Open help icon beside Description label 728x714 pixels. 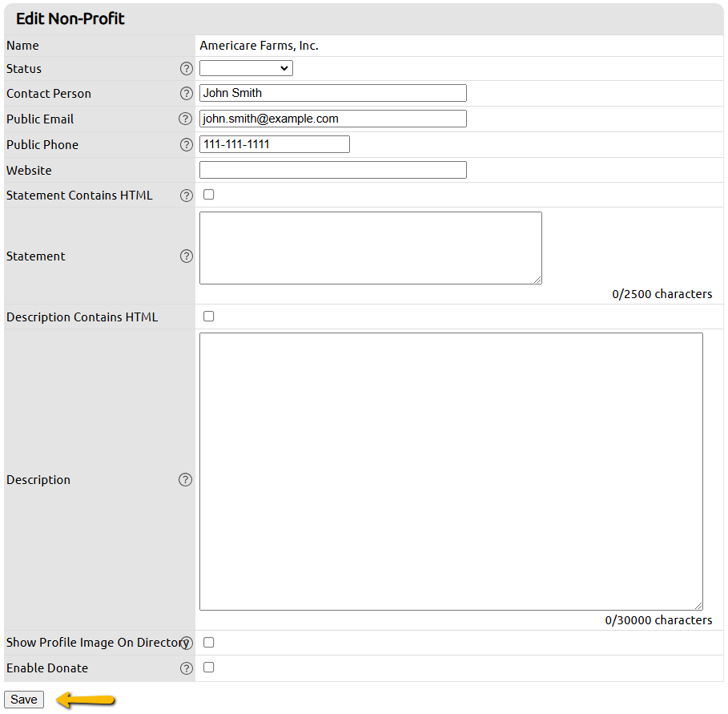click(185, 479)
